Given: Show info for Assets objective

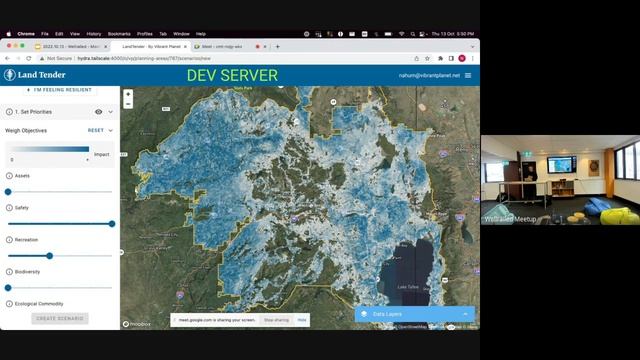Looking at the screenshot, I should click(9, 176).
